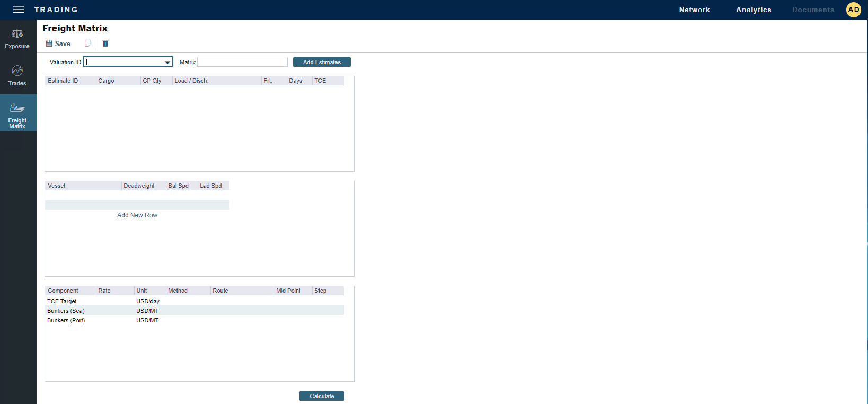
Task: Click the Estimate ID column header
Action: [x=63, y=81]
